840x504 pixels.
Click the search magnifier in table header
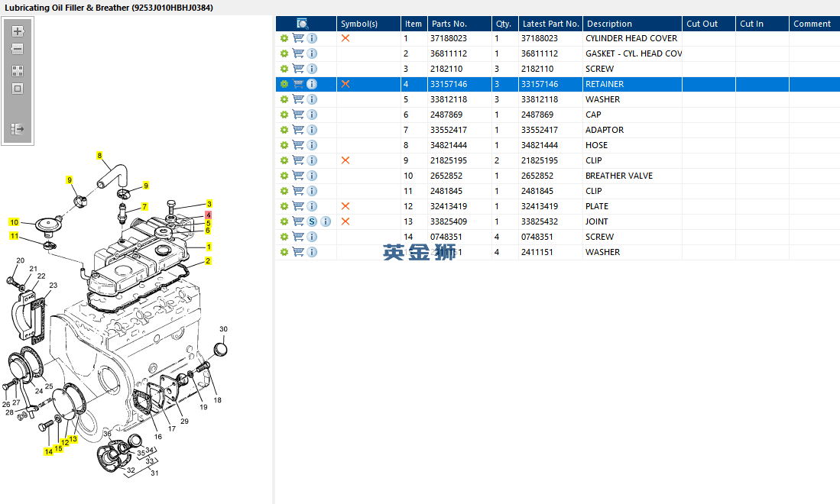coord(303,24)
